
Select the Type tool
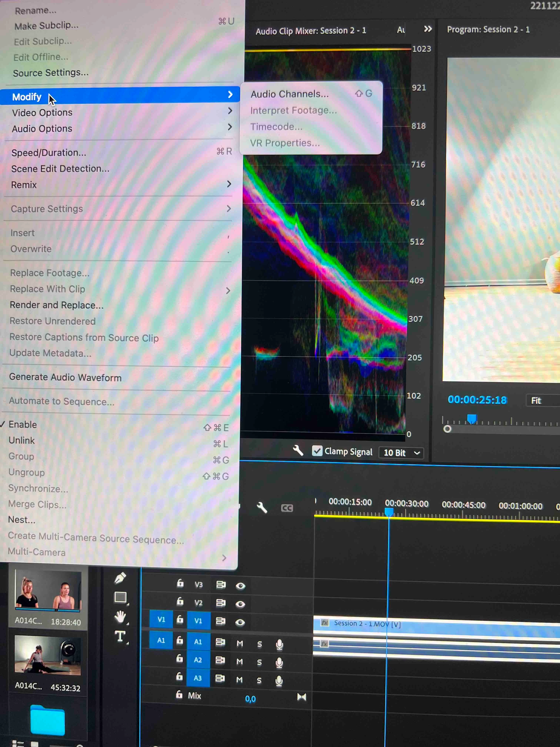120,637
